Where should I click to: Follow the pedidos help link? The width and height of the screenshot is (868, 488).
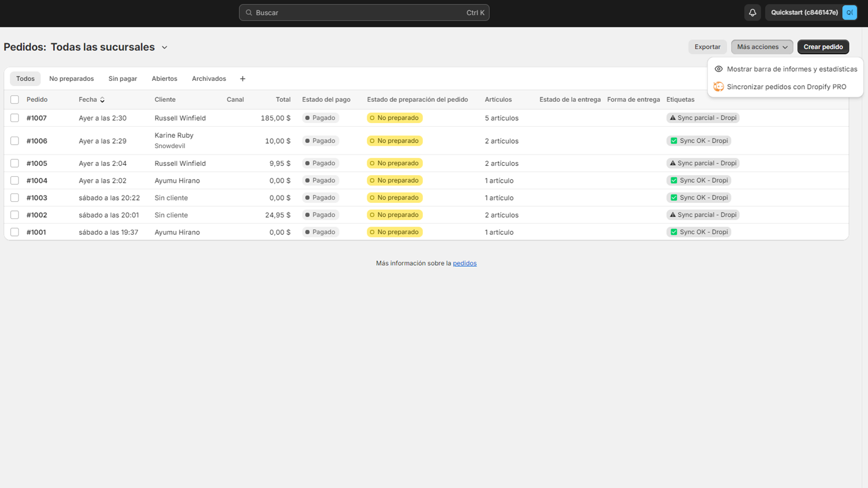coord(464,264)
